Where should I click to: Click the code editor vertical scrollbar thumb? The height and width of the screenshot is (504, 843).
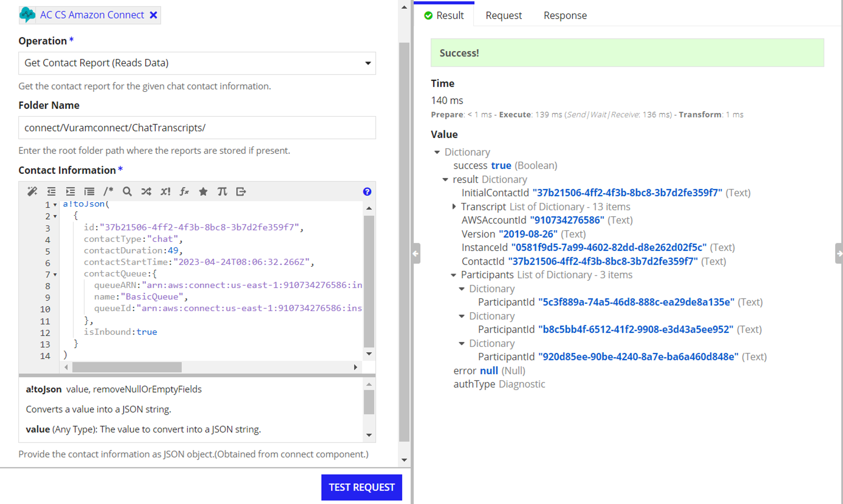click(x=369, y=281)
